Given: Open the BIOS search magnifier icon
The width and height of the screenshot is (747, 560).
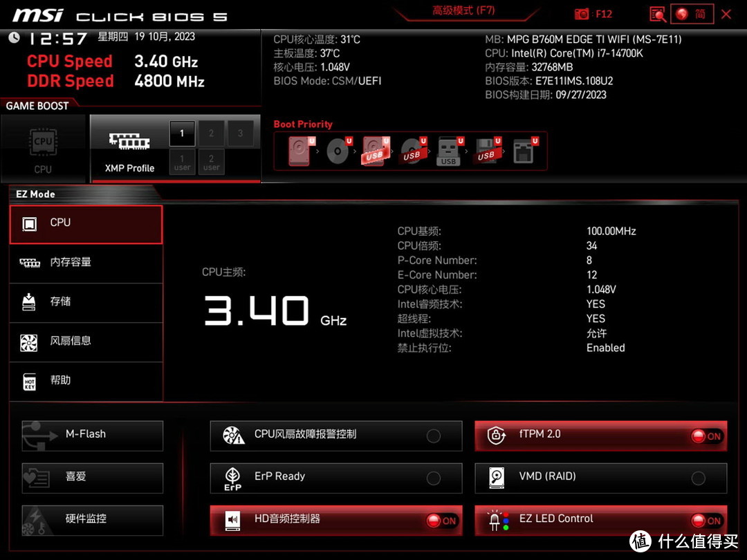Looking at the screenshot, I should click(658, 14).
